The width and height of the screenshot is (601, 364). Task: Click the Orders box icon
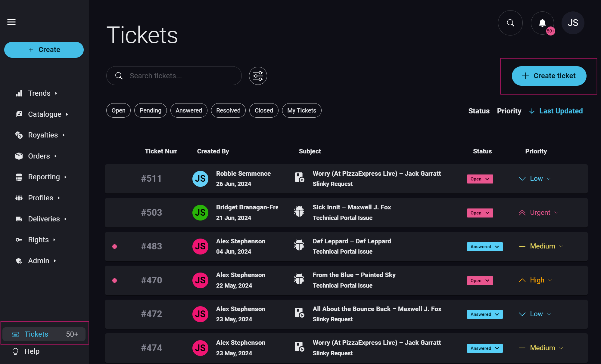(x=19, y=156)
